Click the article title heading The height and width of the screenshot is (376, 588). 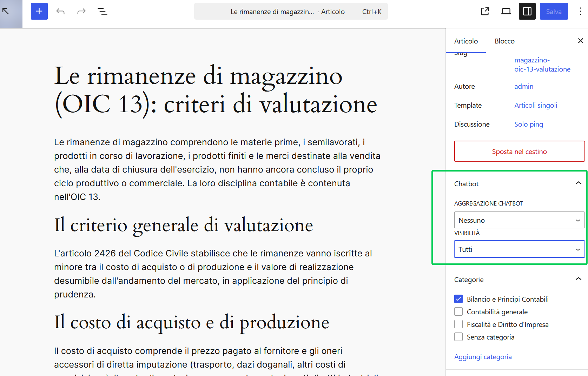[216, 90]
